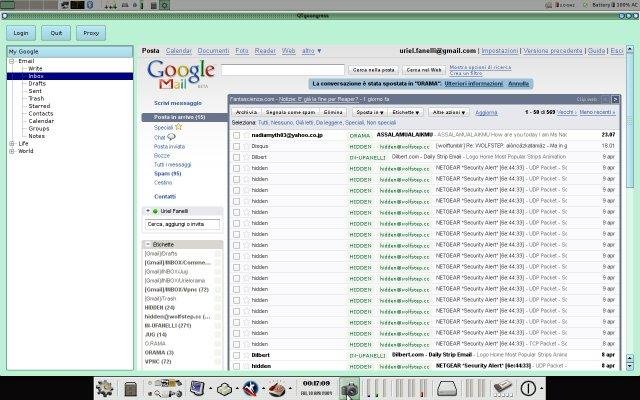Open the Altre azioni dropdown
This screenshot has width=640, height=400.
[x=449, y=112]
